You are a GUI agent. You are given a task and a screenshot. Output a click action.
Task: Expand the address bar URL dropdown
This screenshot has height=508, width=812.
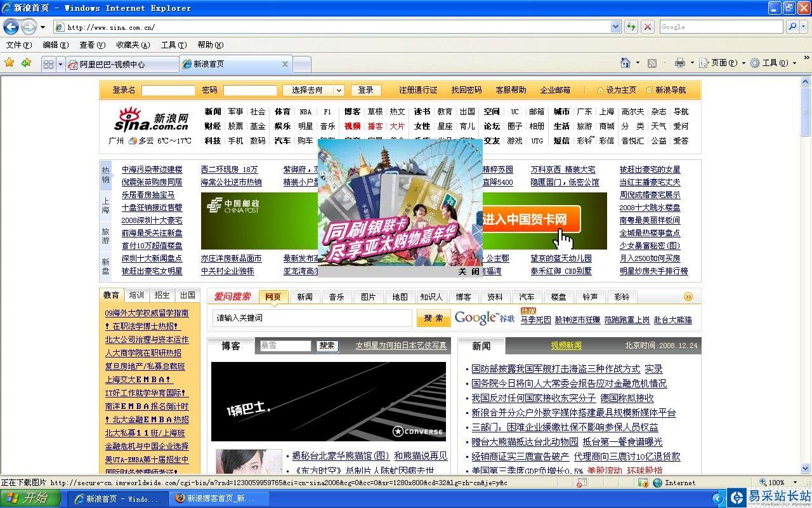pyautogui.click(x=615, y=27)
